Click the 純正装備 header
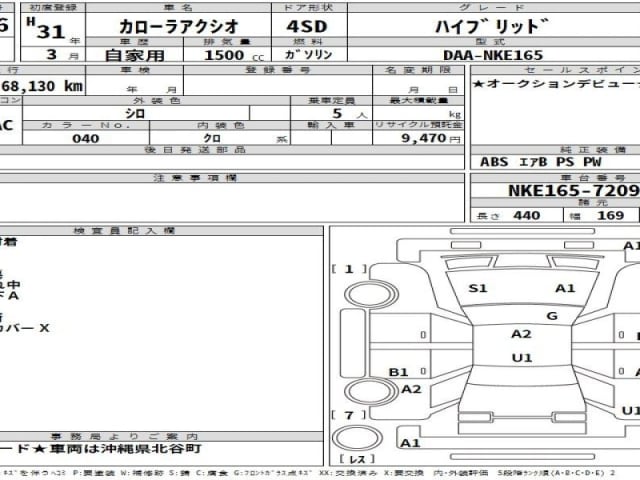Viewport: 640px width, 480px height. (555, 150)
